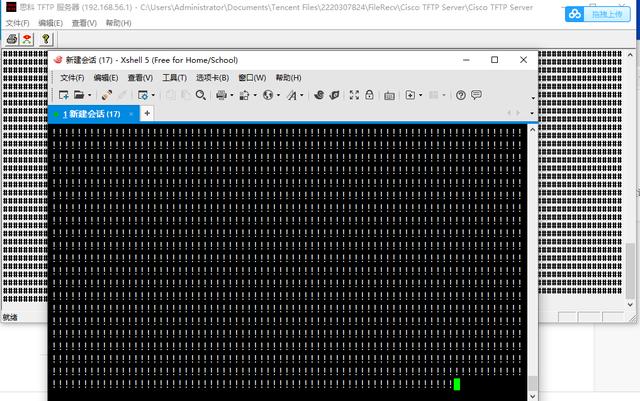Toggle full screen with the four-arrows icon
640x401 pixels.
(x=354, y=95)
